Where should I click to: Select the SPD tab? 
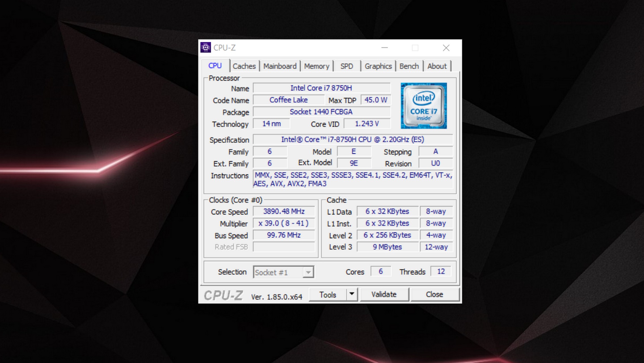(346, 66)
